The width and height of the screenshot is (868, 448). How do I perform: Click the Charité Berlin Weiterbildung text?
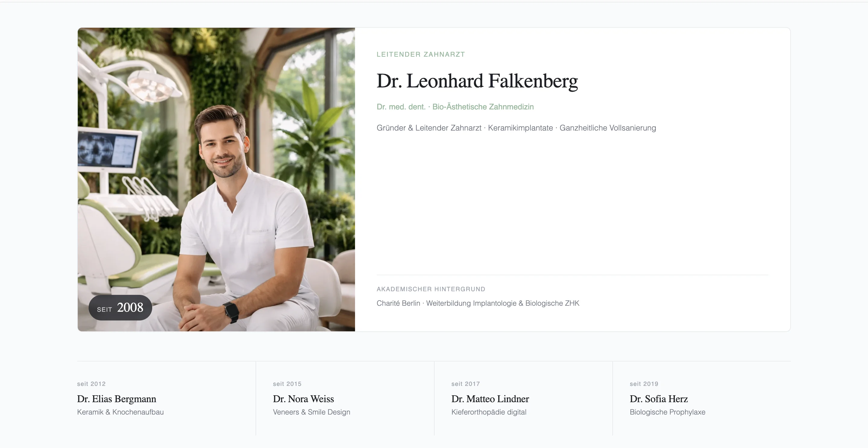478,303
